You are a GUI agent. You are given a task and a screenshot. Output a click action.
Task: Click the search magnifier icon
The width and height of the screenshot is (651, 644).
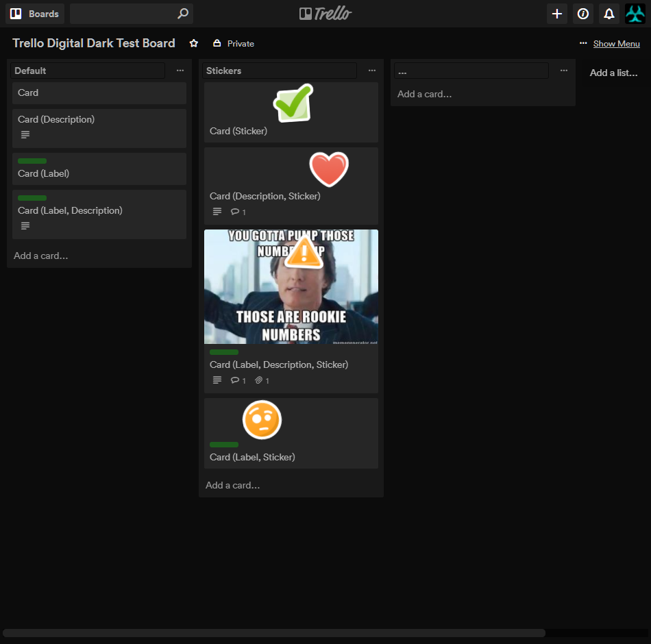pos(182,13)
